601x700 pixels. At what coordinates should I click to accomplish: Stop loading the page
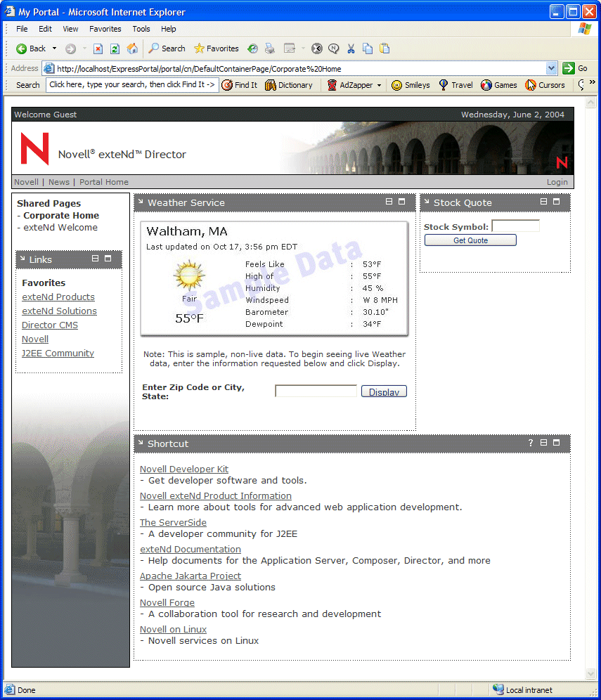(98, 48)
